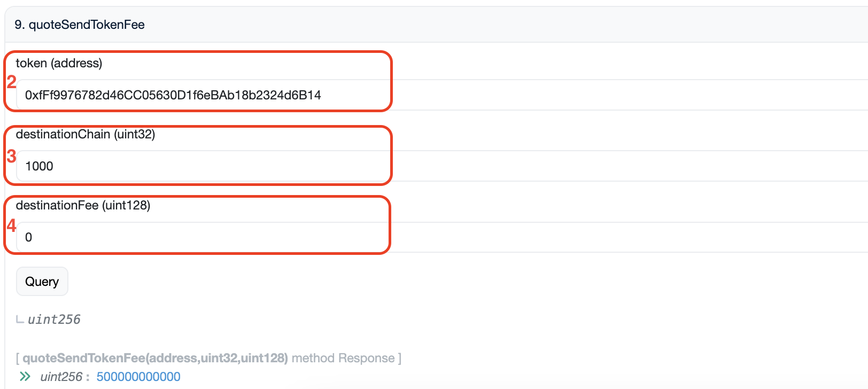Click the bold quoteSendTokenFee(address,uint32,uint128) signature
This screenshot has height=389, width=868.
click(x=155, y=358)
